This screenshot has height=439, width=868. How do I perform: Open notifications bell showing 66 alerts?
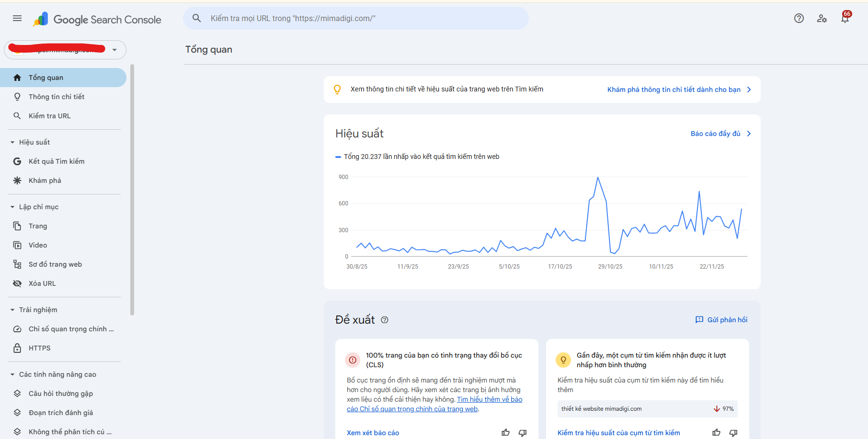pyautogui.click(x=845, y=18)
